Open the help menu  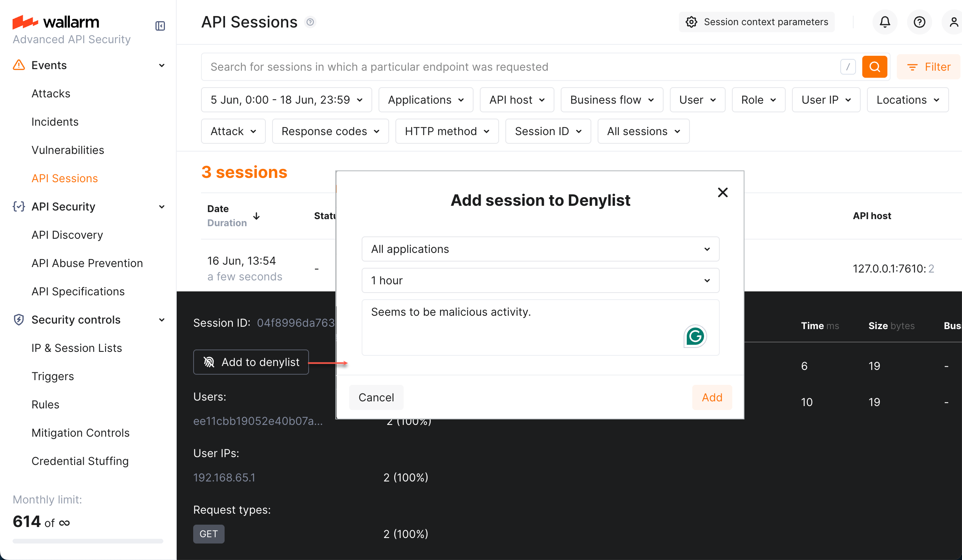tap(919, 22)
